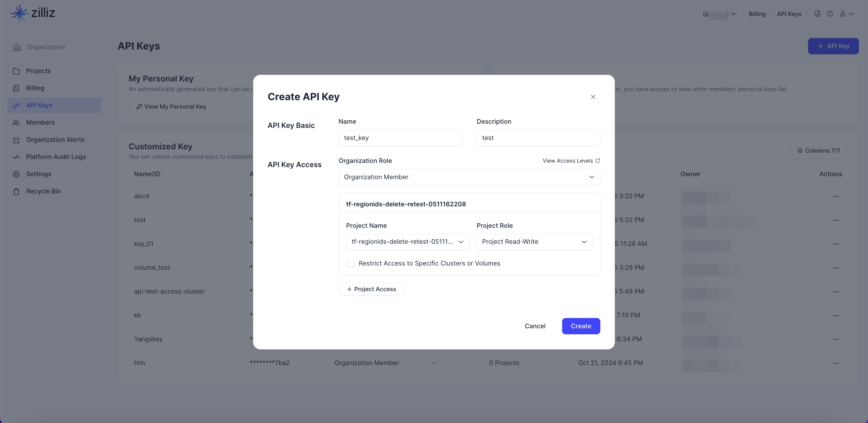Image resolution: width=868 pixels, height=423 pixels.
Task: Open the help question mark icon
Action: [830, 14]
